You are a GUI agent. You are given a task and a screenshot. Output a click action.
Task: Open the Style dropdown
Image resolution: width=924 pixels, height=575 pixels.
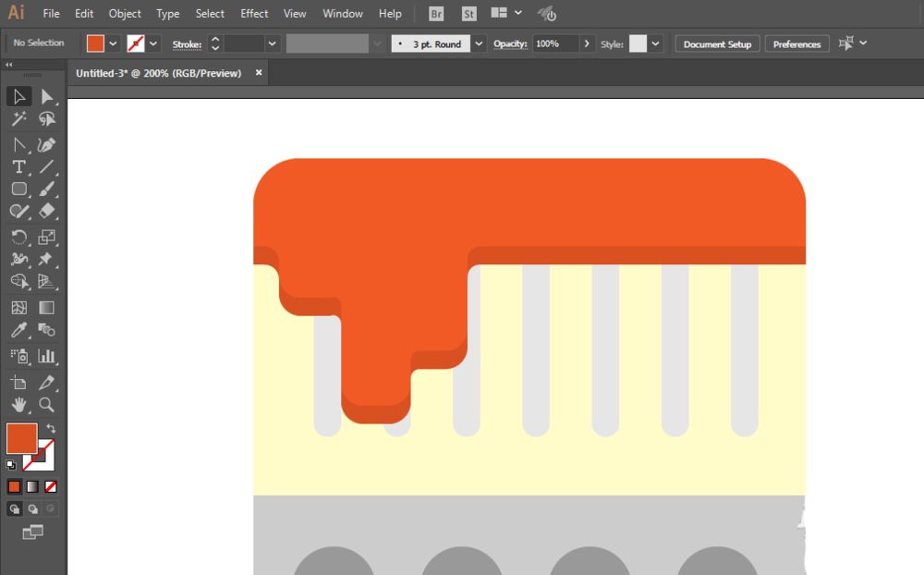coord(655,43)
